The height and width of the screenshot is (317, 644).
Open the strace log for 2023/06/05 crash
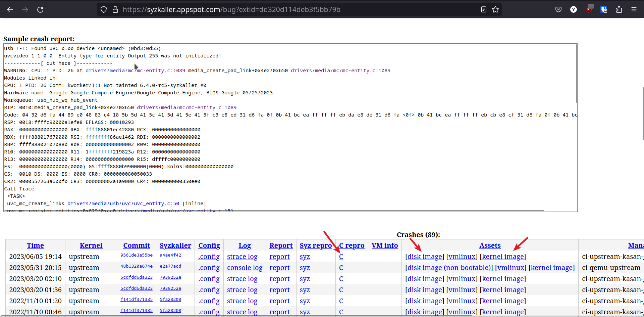(x=242, y=257)
